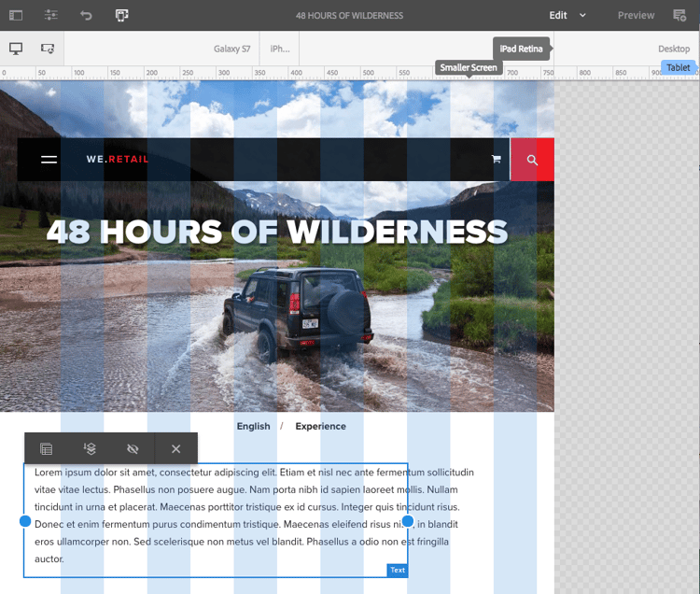The width and height of the screenshot is (700, 594).
Task: Click the left blue resize handle
Action: 25,521
